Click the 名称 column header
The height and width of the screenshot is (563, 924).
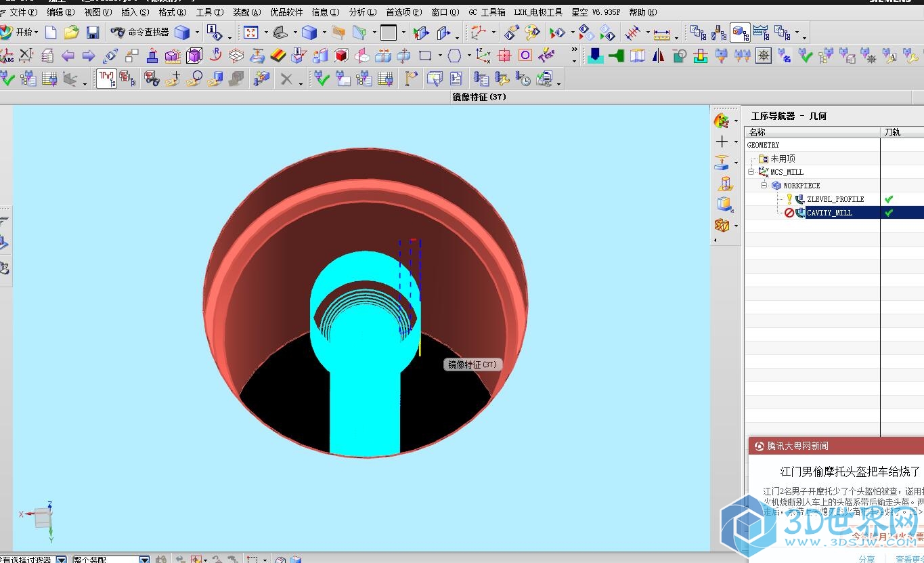click(x=812, y=132)
